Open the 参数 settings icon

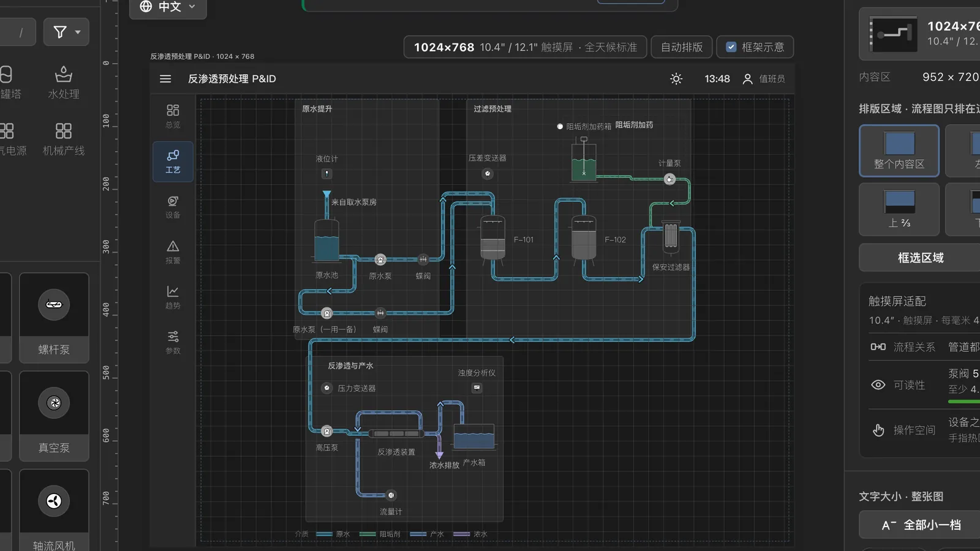tap(173, 337)
